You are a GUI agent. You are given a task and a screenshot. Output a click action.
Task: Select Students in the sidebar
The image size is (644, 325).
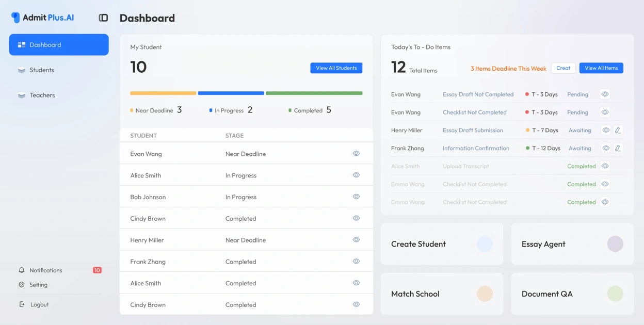tap(42, 70)
